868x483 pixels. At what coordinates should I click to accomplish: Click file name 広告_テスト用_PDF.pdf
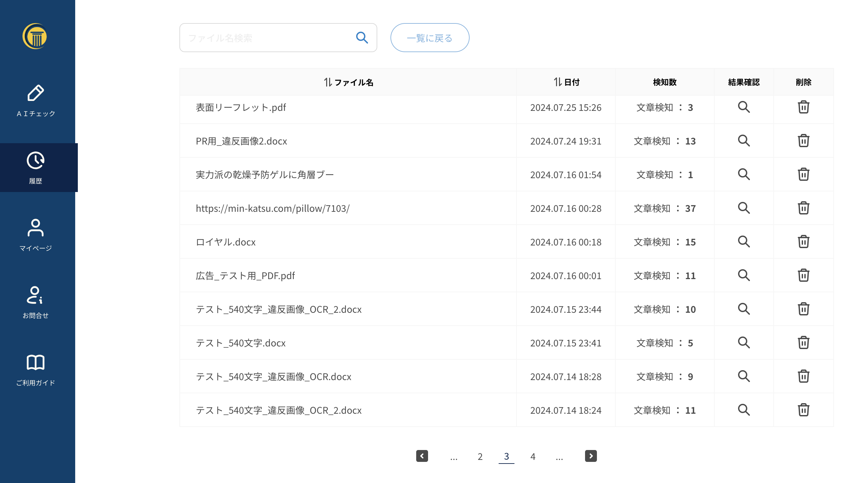pyautogui.click(x=245, y=276)
